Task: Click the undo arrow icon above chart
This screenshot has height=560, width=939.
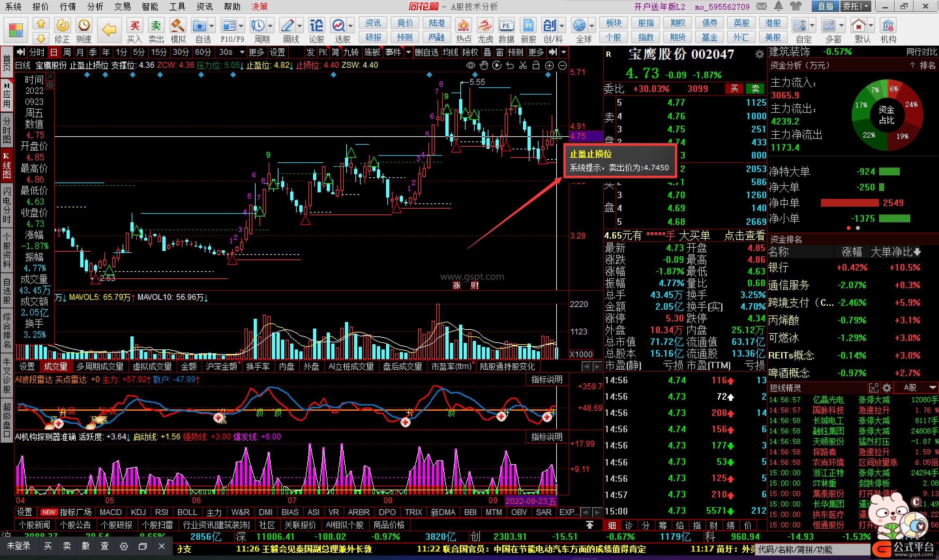Action: pos(510,65)
